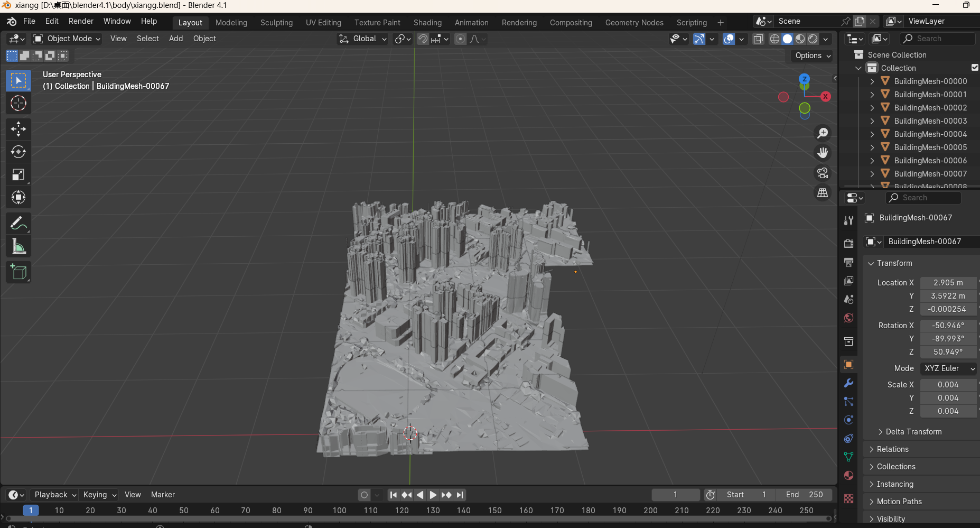Activate the Move tool
The width and height of the screenshot is (980, 528).
[18, 128]
